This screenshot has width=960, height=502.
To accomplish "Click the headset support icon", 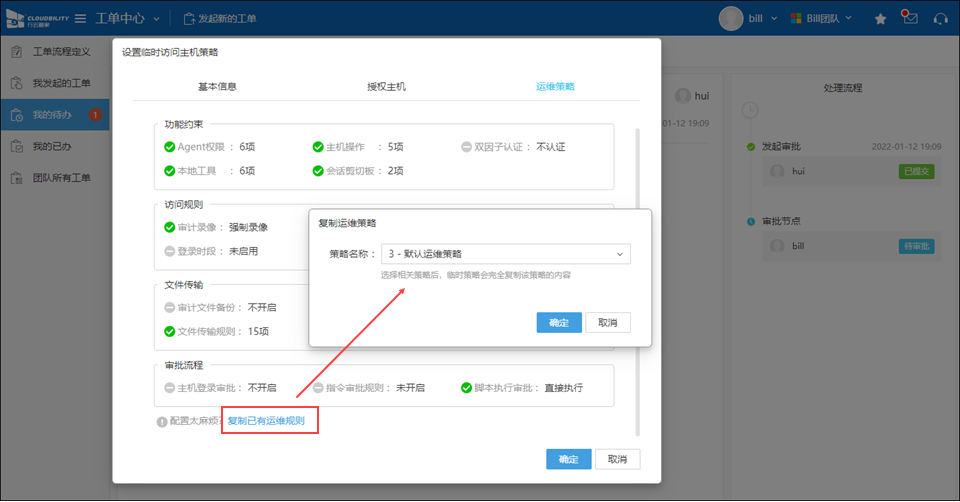I will tap(940, 18).
